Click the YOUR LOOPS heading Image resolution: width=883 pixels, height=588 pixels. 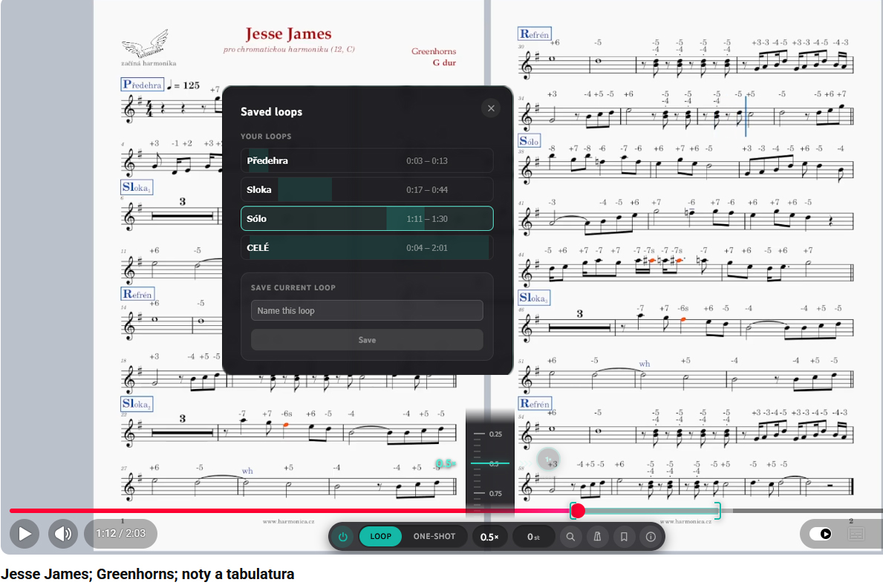pyautogui.click(x=266, y=137)
